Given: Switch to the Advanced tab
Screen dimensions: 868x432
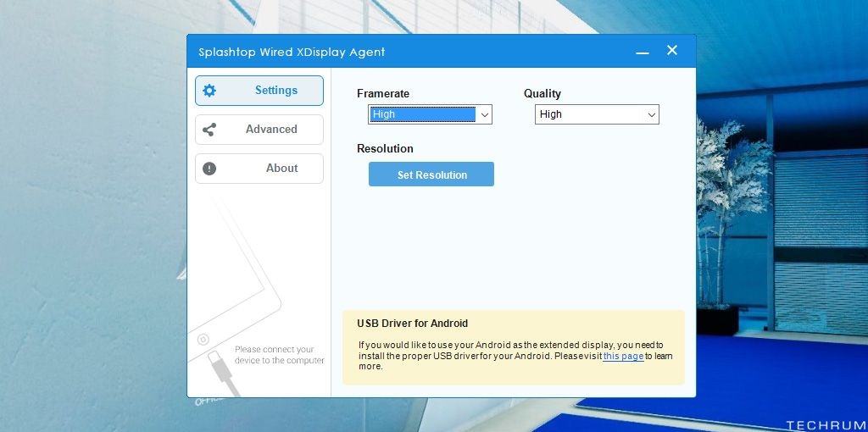Looking at the screenshot, I should point(259,130).
